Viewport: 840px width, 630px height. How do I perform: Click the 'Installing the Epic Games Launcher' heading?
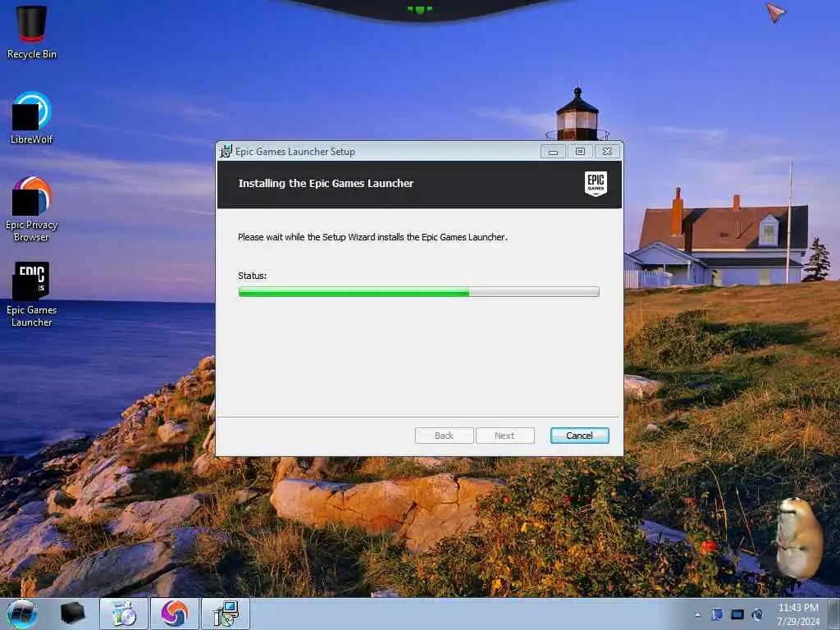(326, 183)
